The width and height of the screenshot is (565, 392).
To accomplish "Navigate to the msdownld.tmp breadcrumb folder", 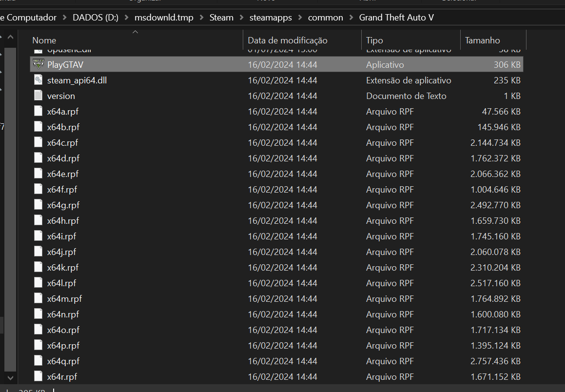I will pos(164,18).
